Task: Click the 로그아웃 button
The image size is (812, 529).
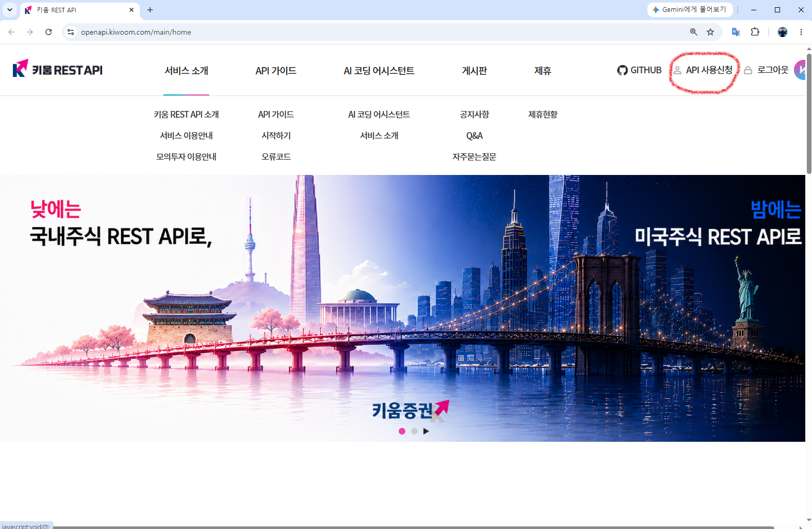Action: (x=766, y=70)
